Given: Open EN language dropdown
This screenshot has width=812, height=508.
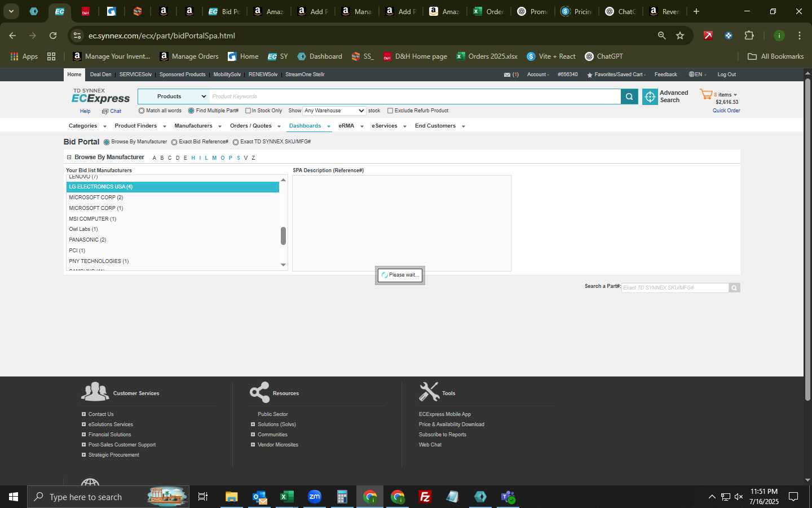Looking at the screenshot, I should pos(698,75).
